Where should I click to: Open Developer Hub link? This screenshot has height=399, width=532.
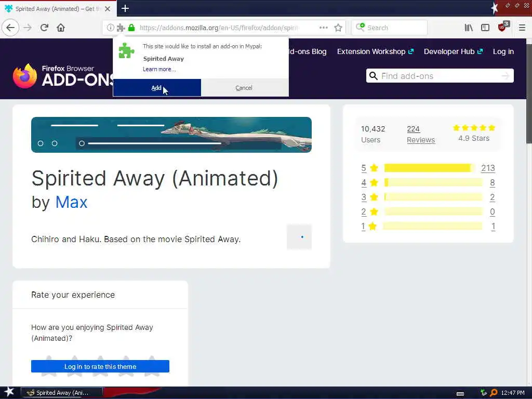453,51
